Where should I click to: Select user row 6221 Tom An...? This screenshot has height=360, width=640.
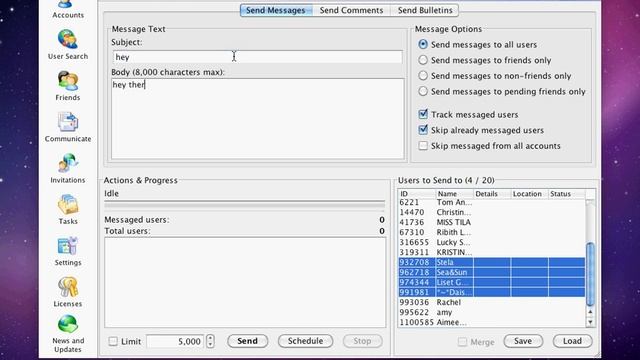point(491,202)
